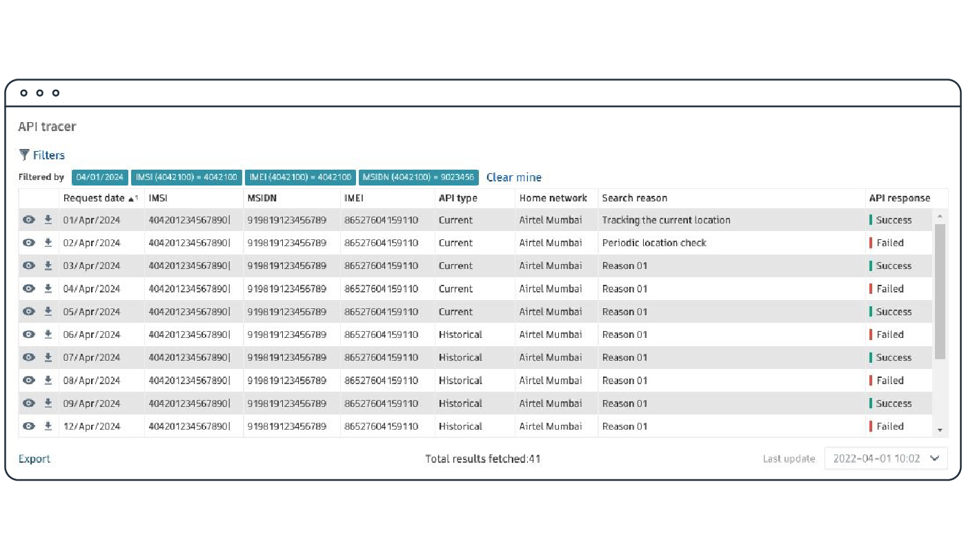
Task: Click the Export link
Action: pyautogui.click(x=34, y=459)
